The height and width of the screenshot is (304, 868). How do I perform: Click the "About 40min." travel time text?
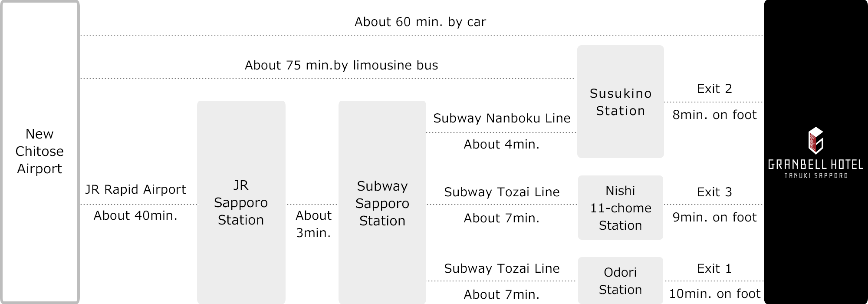coord(135,215)
